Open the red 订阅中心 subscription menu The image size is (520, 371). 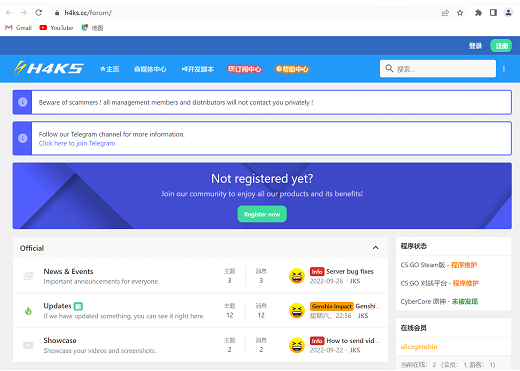244,69
